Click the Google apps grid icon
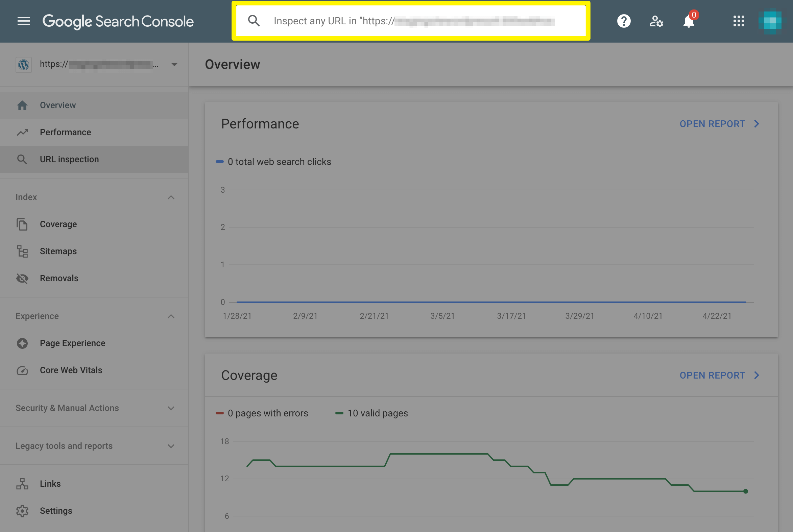Image resolution: width=793 pixels, height=532 pixels. 738,21
